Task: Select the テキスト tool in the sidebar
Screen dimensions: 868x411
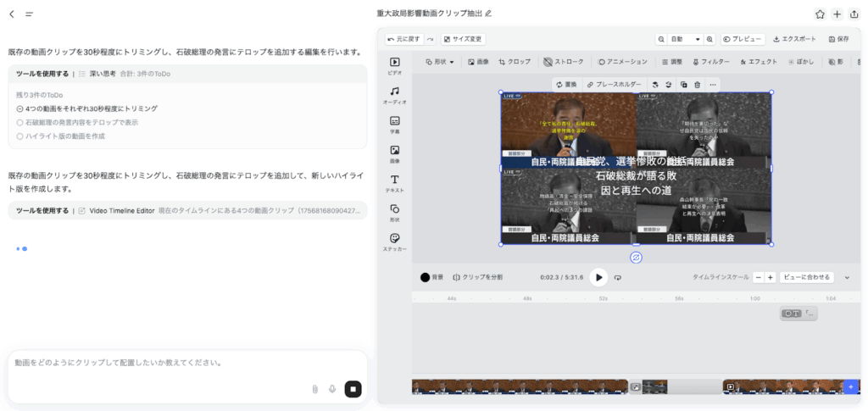Action: point(394,183)
